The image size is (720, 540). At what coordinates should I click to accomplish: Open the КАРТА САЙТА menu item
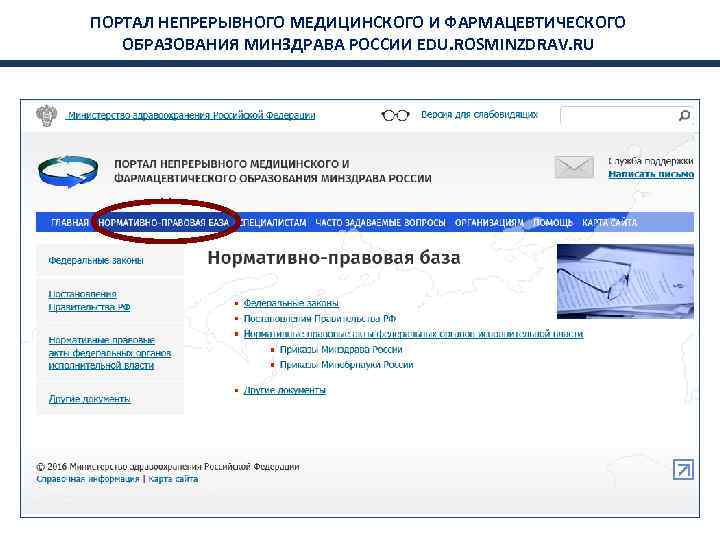609,222
